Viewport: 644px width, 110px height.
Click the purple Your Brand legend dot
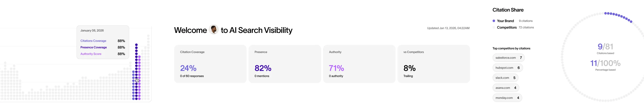tap(494, 21)
